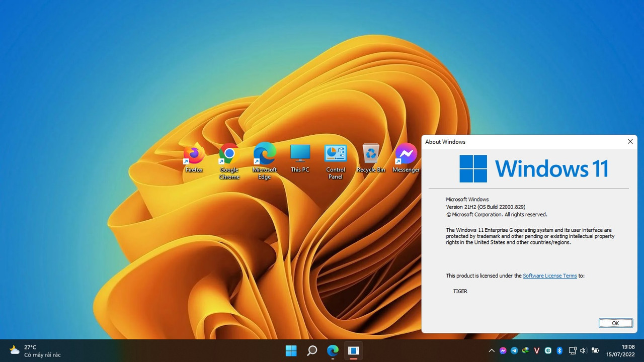Select the Control Panel desktop icon
644x362 pixels.
[336, 161]
